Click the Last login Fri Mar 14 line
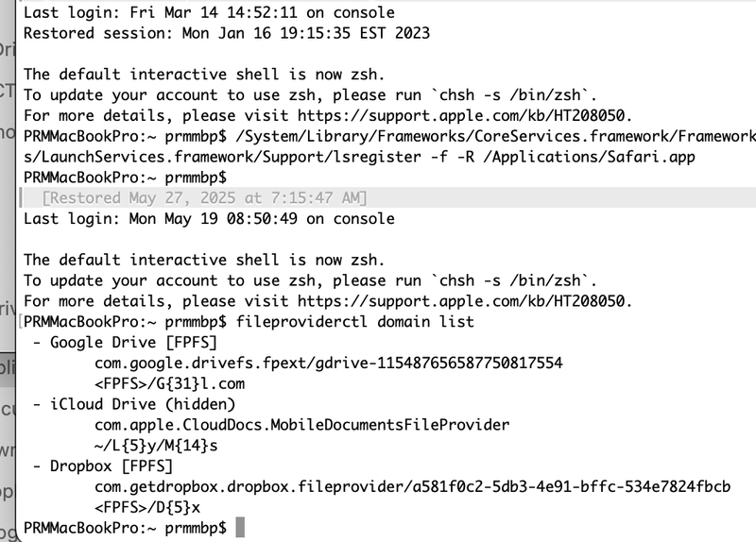756x542 pixels. pos(209,13)
